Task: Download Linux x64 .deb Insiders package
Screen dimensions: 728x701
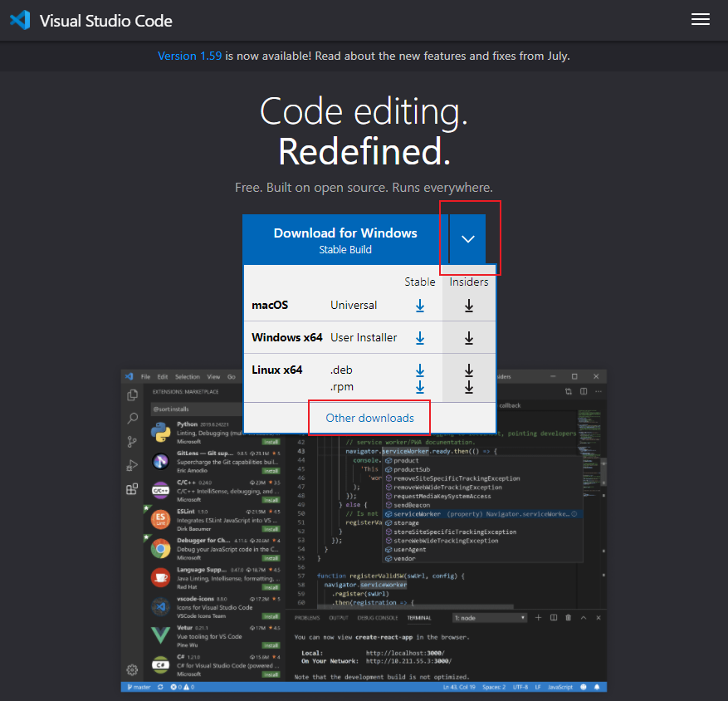Action: [469, 370]
